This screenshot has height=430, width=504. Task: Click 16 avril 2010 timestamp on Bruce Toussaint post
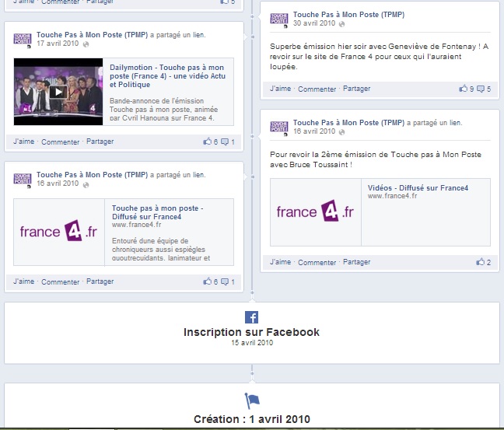(314, 131)
